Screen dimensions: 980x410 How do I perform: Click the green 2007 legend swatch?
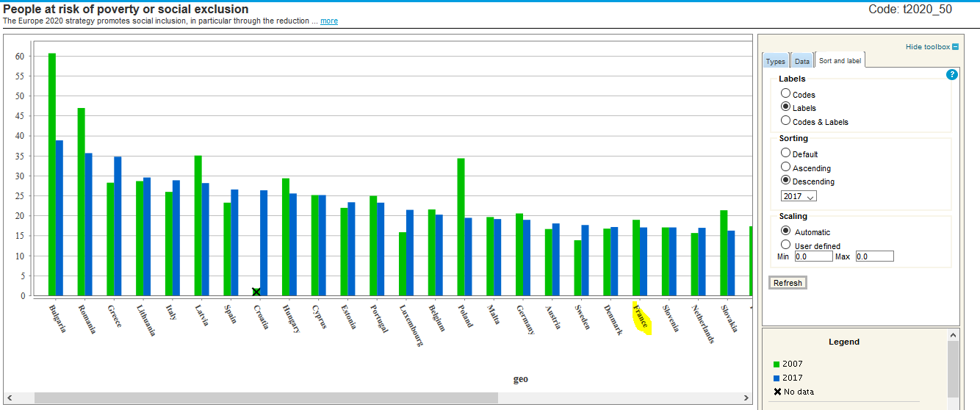(x=777, y=364)
